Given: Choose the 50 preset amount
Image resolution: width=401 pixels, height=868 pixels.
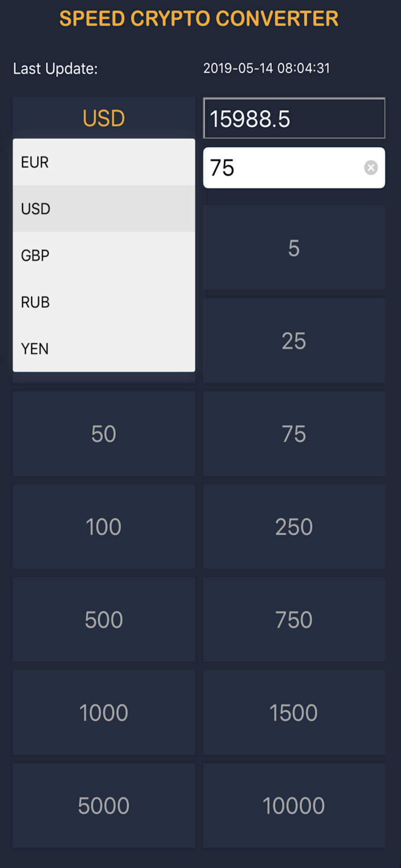Looking at the screenshot, I should [104, 434].
